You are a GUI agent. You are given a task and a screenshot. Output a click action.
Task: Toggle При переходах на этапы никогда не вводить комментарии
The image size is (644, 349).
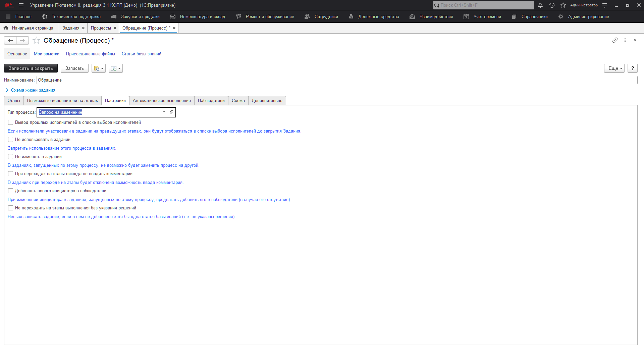tap(10, 173)
